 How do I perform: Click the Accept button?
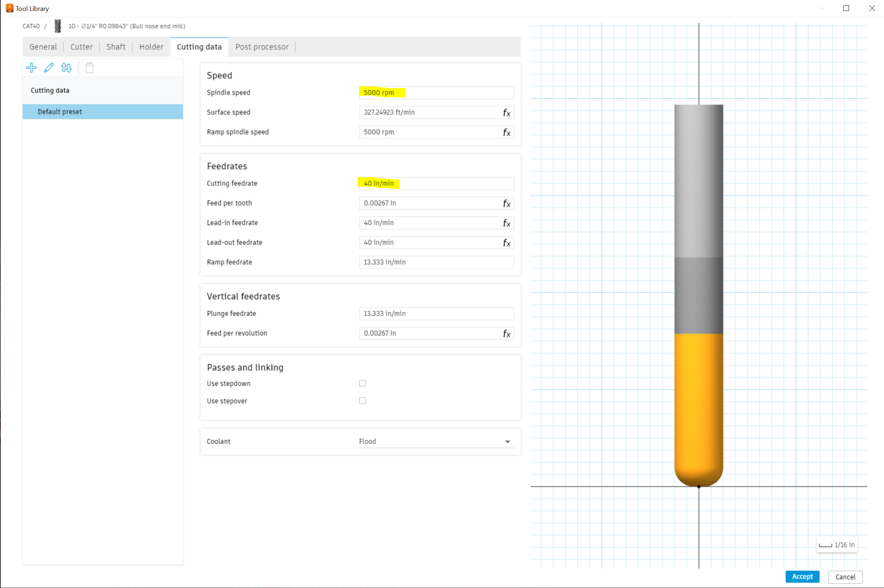click(802, 576)
